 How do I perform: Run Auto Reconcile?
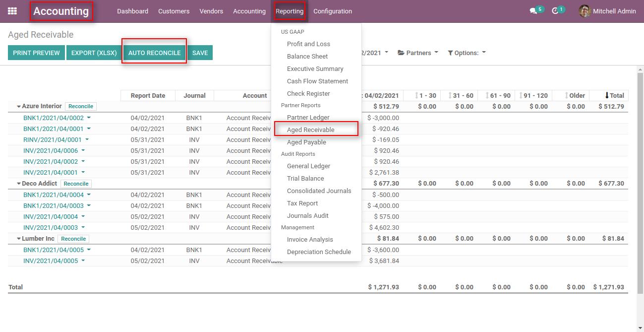click(x=154, y=53)
